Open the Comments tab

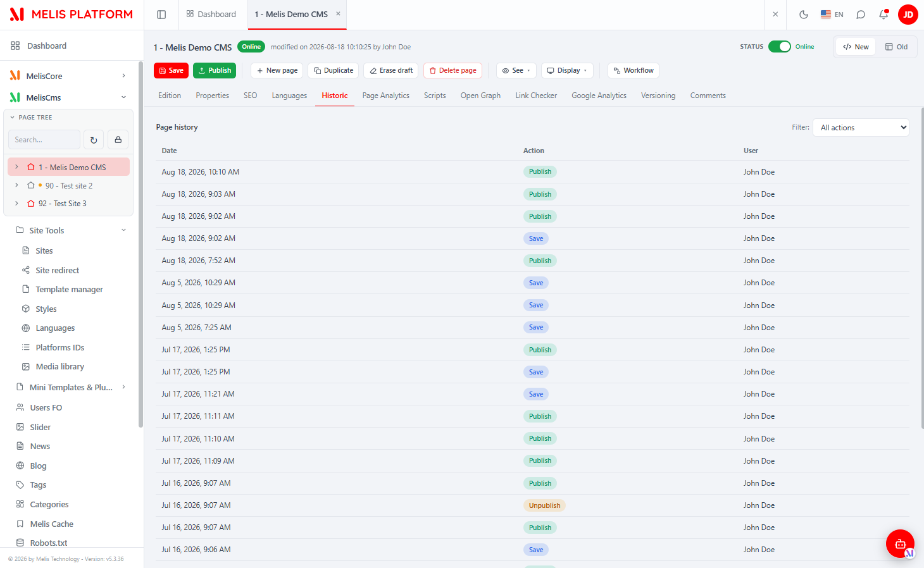(708, 96)
